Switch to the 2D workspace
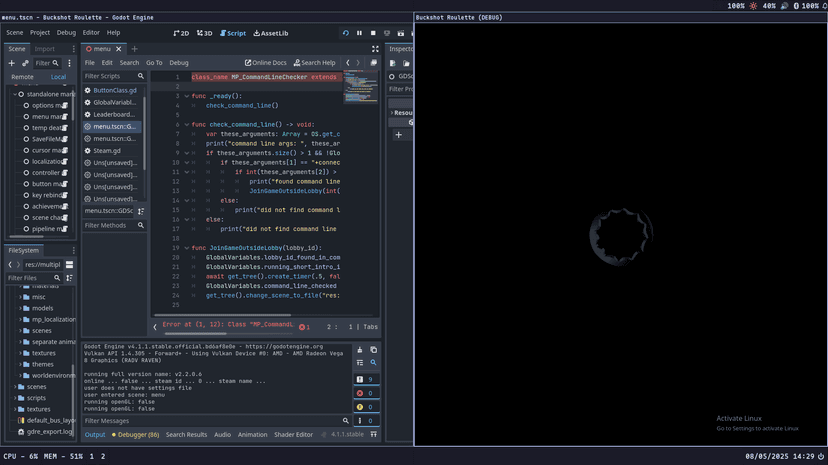Screen dimensions: 828x465 click(181, 33)
